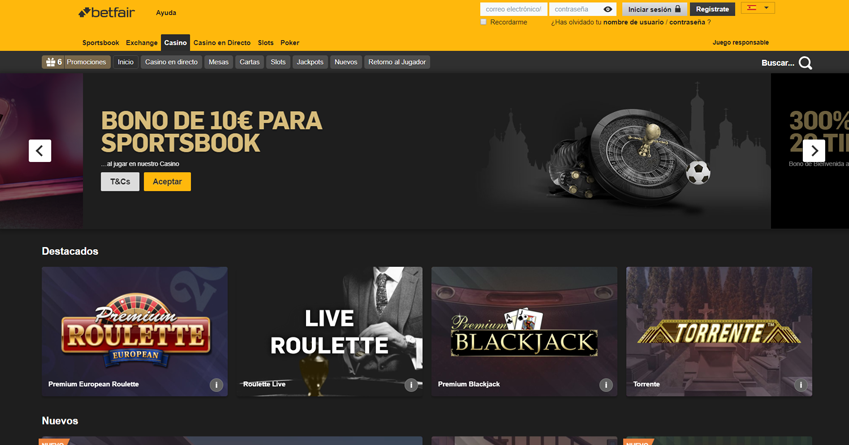Show info for Torrente game
849x445 pixels.
tap(801, 385)
